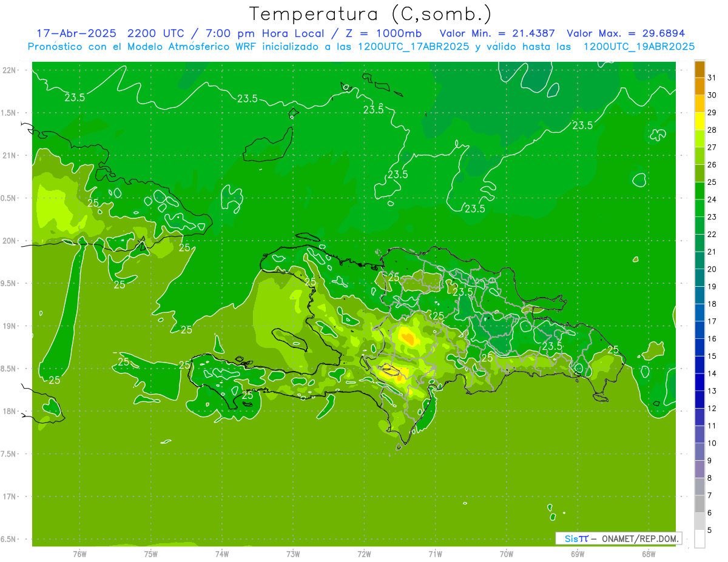This screenshot has height=562, width=728.
Task: Click 'Valor Min. = 21.4387' value
Action: click(x=498, y=33)
